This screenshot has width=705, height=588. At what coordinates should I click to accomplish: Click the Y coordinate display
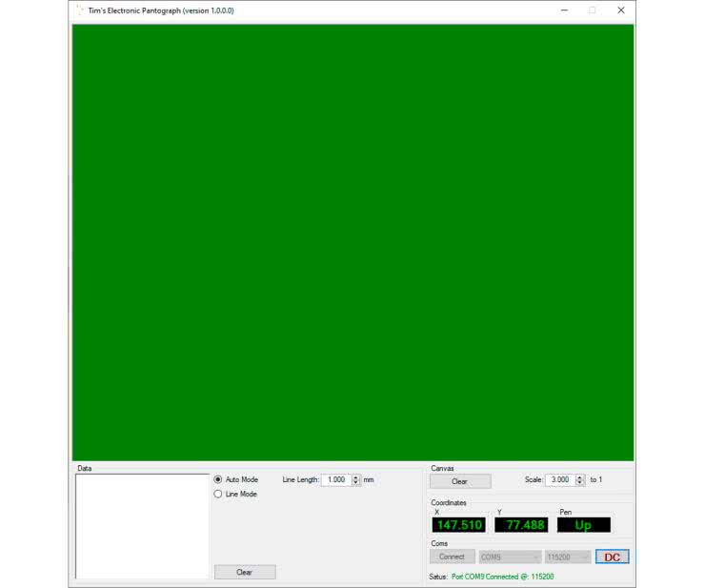(x=521, y=525)
